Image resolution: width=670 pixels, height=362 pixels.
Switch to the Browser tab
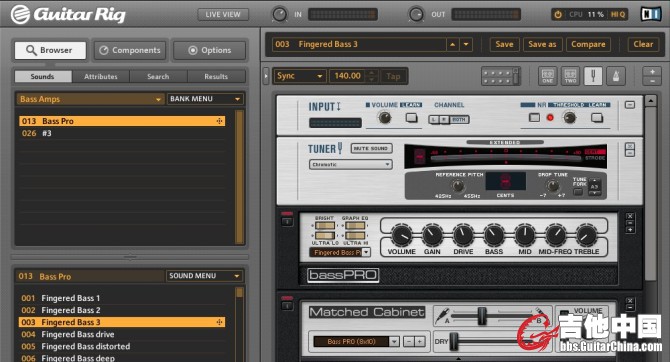(x=50, y=50)
